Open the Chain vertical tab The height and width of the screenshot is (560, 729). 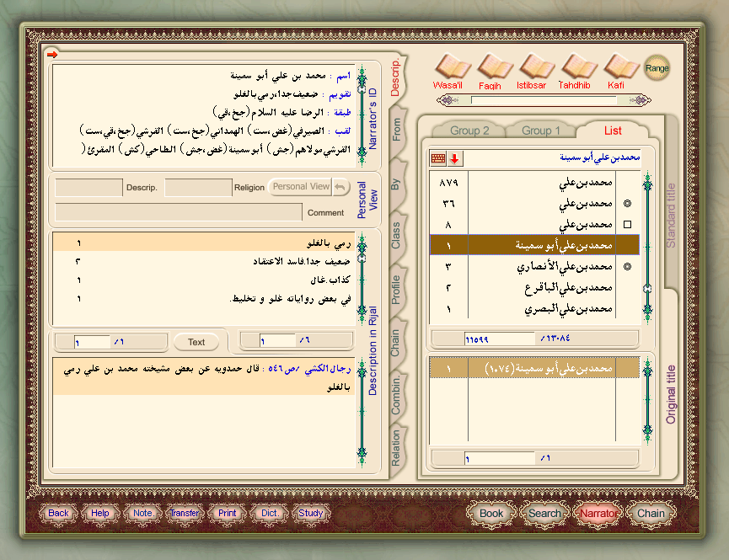[x=395, y=343]
